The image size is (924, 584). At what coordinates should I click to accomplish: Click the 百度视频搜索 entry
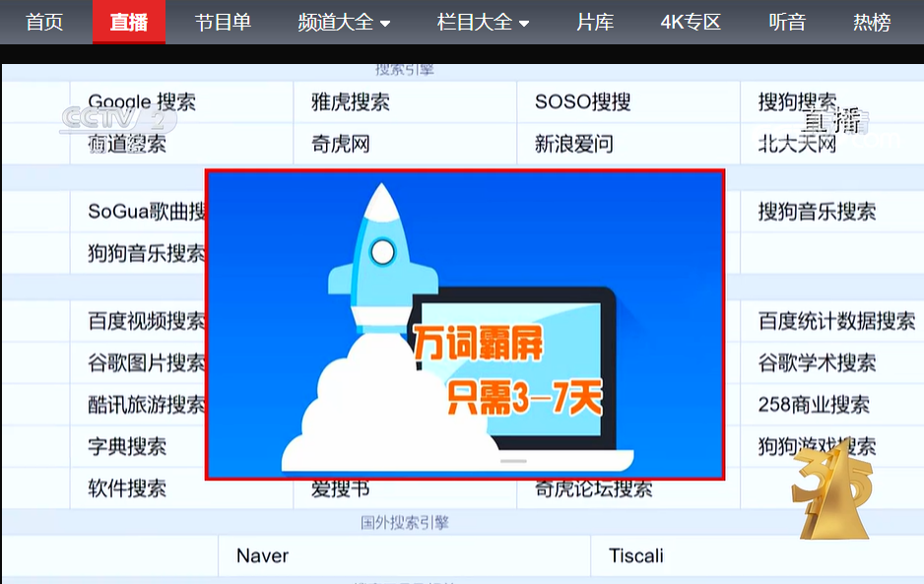pyautogui.click(x=146, y=321)
